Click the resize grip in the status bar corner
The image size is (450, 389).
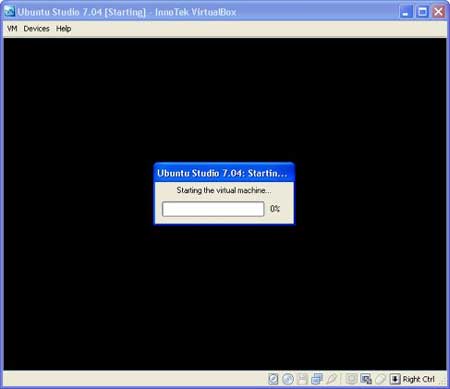click(443, 382)
